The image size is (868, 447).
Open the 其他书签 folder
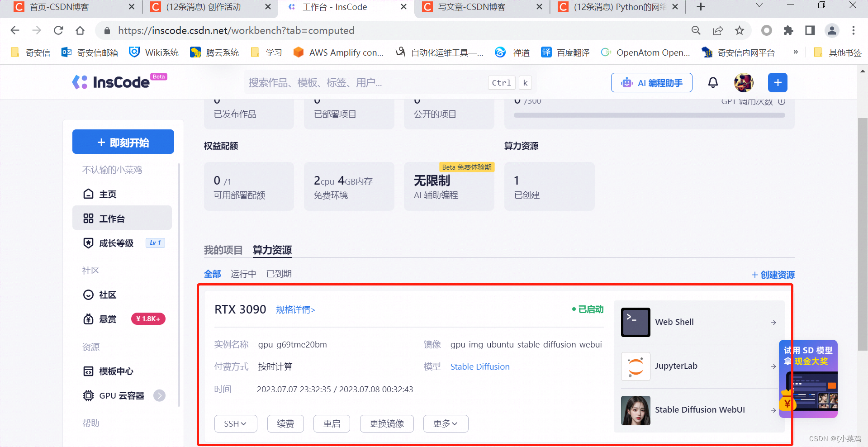click(x=838, y=52)
